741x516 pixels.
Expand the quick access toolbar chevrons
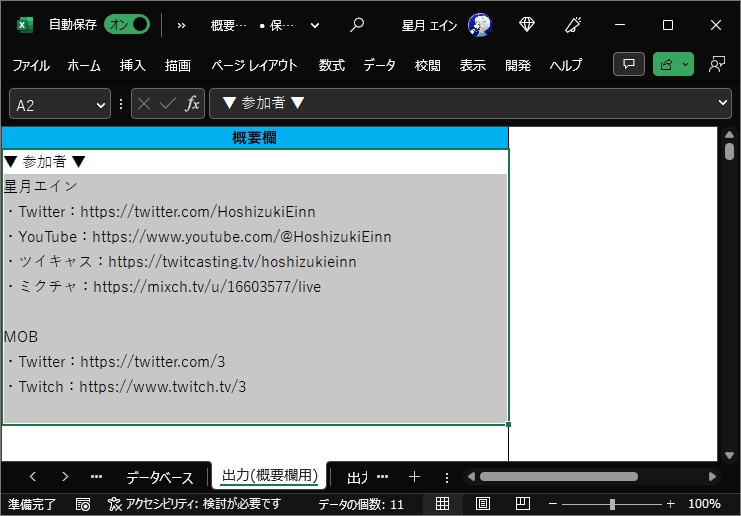181,26
